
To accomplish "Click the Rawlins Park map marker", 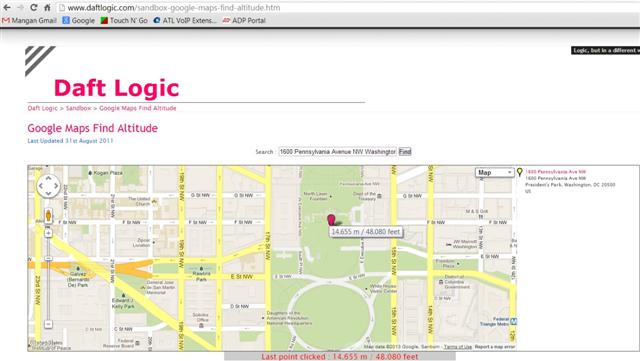I will pyautogui.click(x=201, y=269).
